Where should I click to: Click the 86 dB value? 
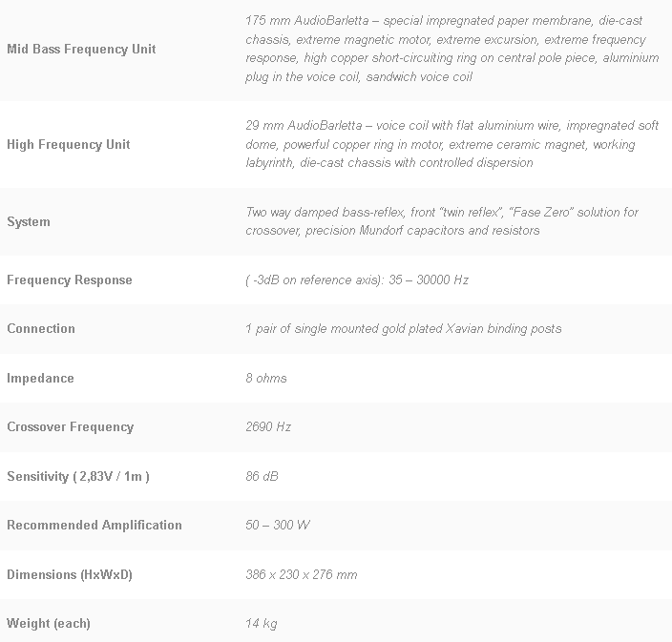262,477
